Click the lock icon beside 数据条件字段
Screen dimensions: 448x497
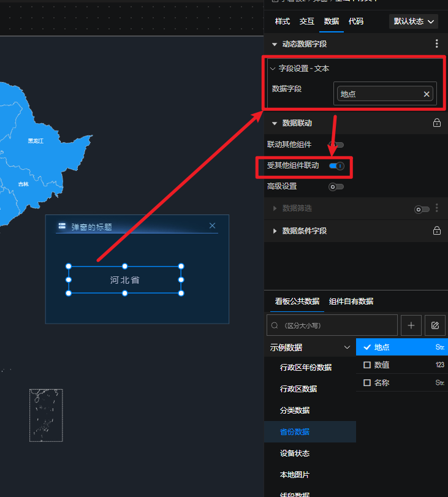pyautogui.click(x=436, y=231)
